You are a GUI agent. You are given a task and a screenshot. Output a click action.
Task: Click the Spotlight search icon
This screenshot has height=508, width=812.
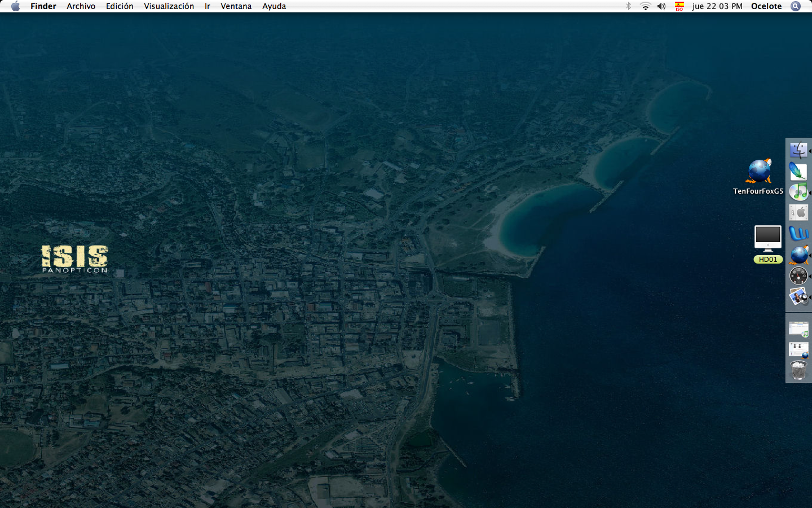pyautogui.click(x=796, y=6)
